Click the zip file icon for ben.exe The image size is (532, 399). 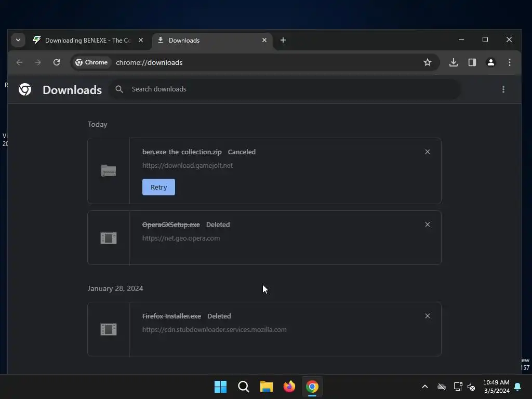109,170
